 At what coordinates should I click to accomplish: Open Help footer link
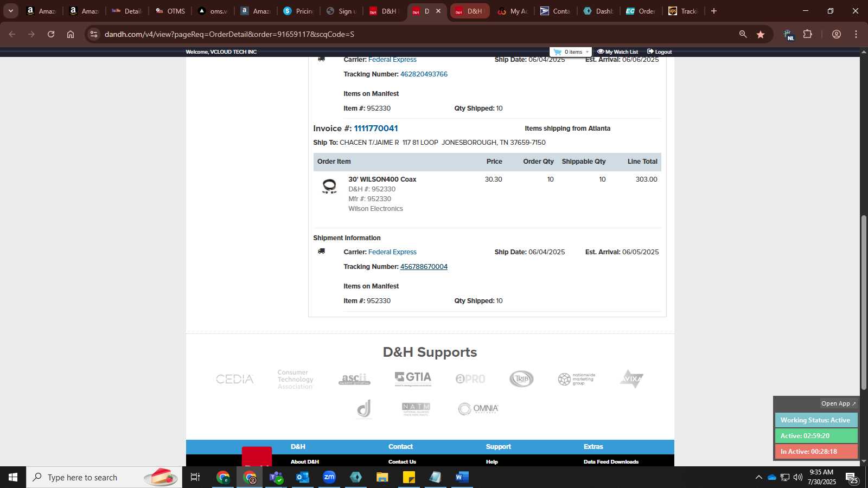tap(492, 462)
